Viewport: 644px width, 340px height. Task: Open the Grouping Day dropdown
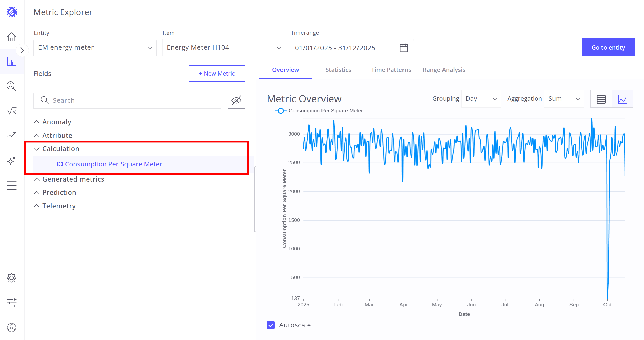(481, 99)
